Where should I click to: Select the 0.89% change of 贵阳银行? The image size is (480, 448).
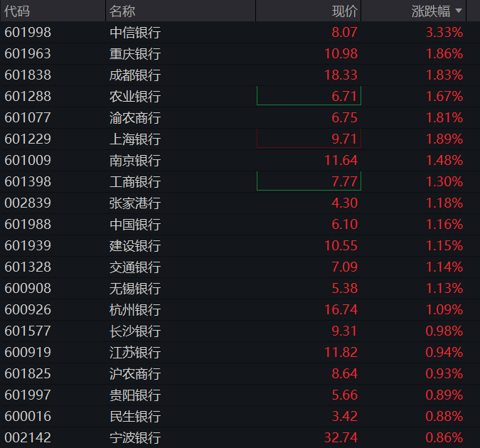pyautogui.click(x=444, y=395)
